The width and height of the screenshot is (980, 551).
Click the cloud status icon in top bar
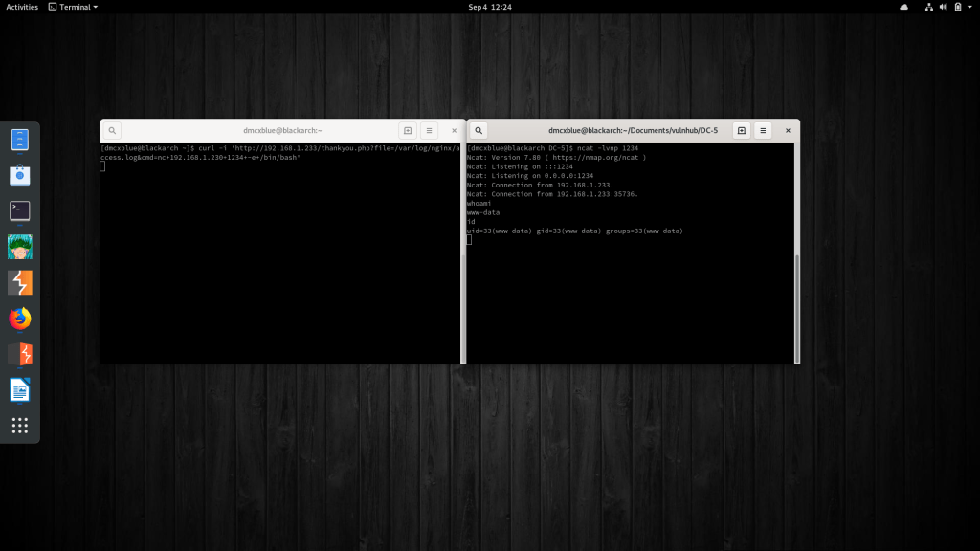coord(903,7)
